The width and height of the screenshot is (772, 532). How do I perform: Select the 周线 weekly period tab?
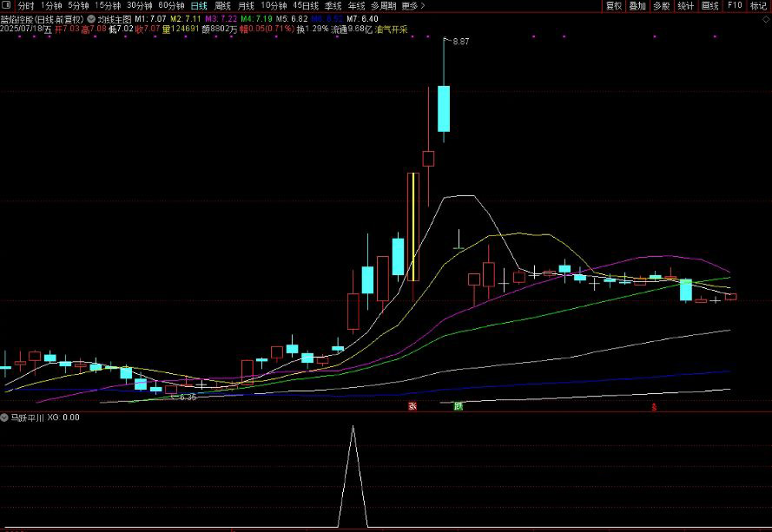coord(222,5)
